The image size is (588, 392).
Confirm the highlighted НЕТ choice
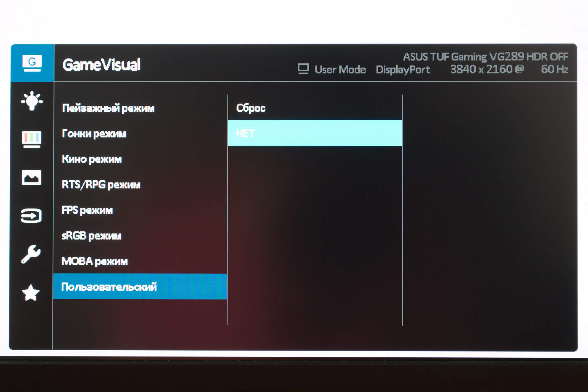315,133
